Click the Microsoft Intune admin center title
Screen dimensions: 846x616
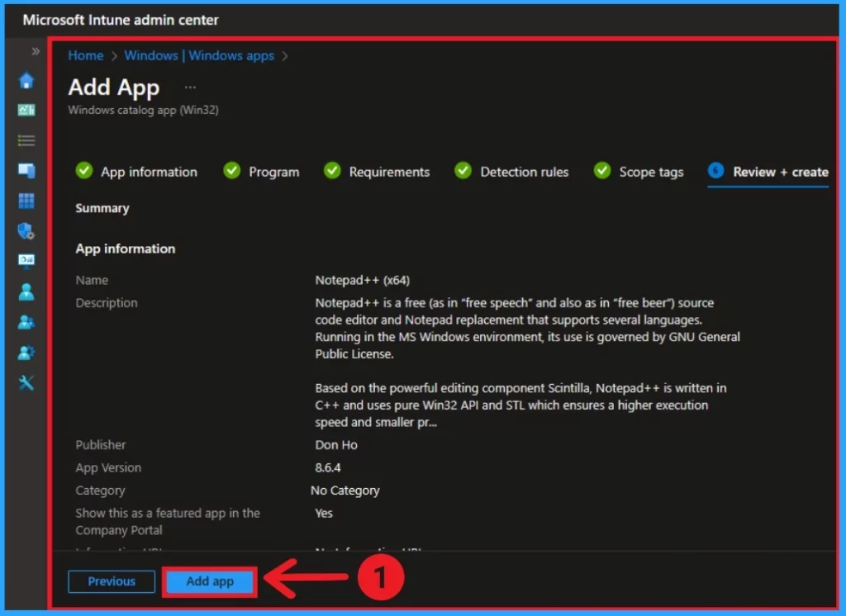click(x=121, y=20)
